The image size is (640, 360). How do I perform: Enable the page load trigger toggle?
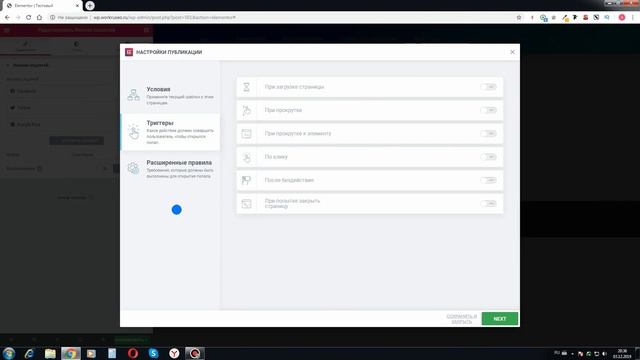(x=488, y=87)
